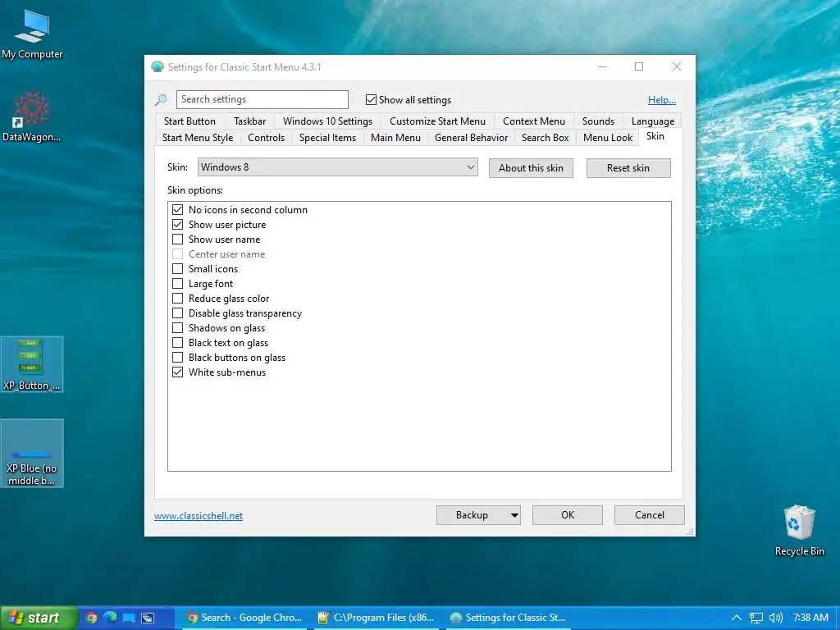840x630 pixels.
Task: Enable Show user name
Action: (x=178, y=240)
